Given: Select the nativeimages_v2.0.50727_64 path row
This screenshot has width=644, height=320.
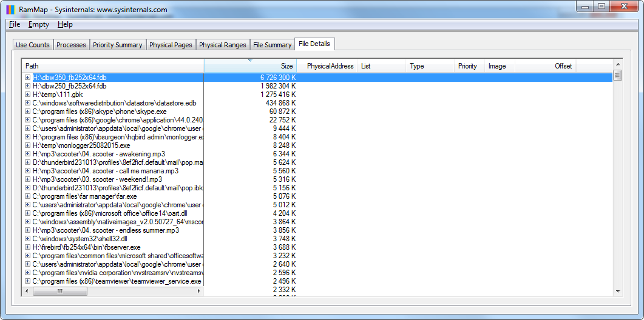Looking at the screenshot, I should click(x=118, y=222).
